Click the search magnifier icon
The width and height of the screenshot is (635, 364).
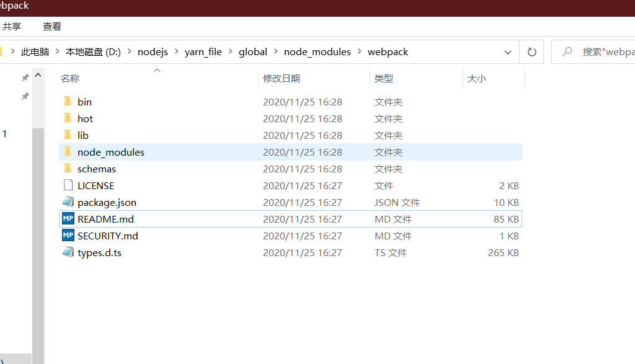pyautogui.click(x=567, y=51)
